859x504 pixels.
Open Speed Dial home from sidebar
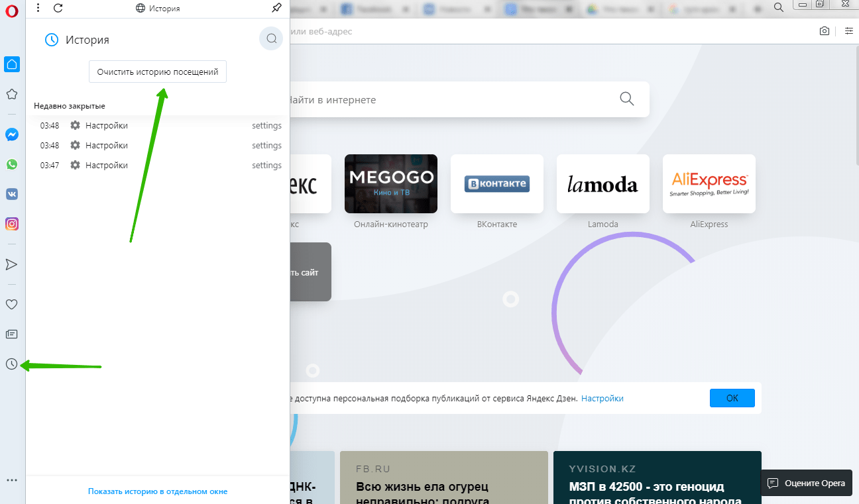tap(12, 64)
